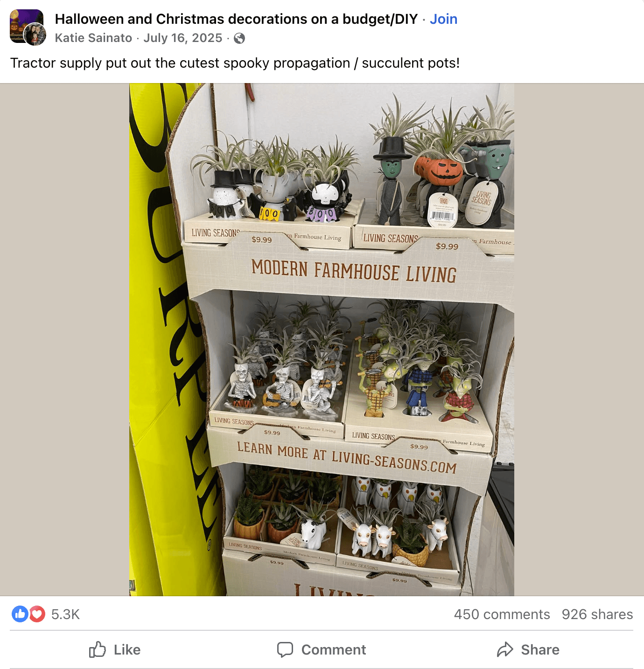Click the public globe privacy icon

[239, 38]
